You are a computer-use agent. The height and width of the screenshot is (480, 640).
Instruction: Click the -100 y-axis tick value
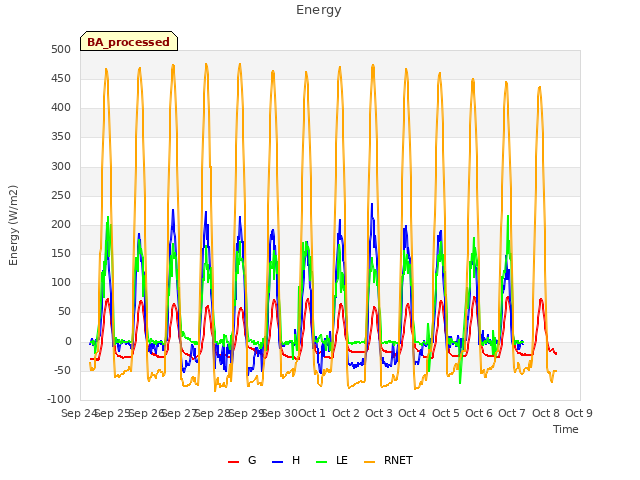(x=59, y=399)
